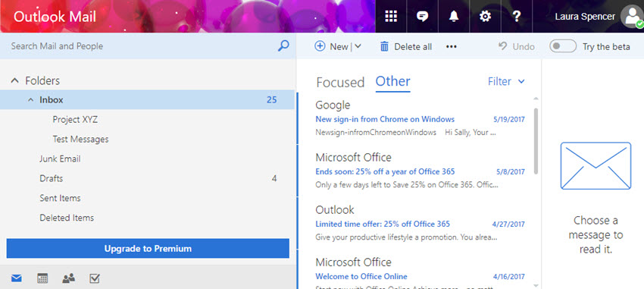Click the 4/27/2017 date

click(x=508, y=225)
